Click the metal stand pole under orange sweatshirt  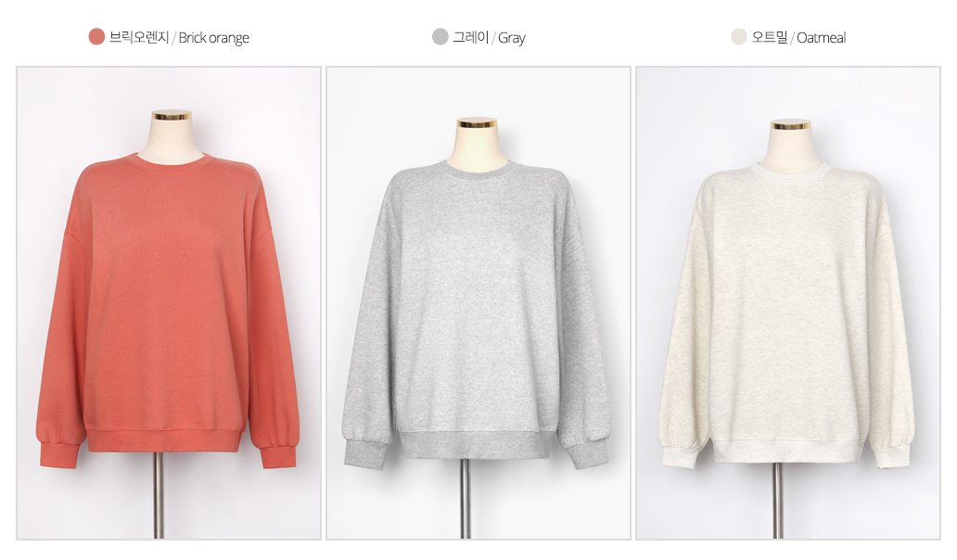tap(158, 495)
